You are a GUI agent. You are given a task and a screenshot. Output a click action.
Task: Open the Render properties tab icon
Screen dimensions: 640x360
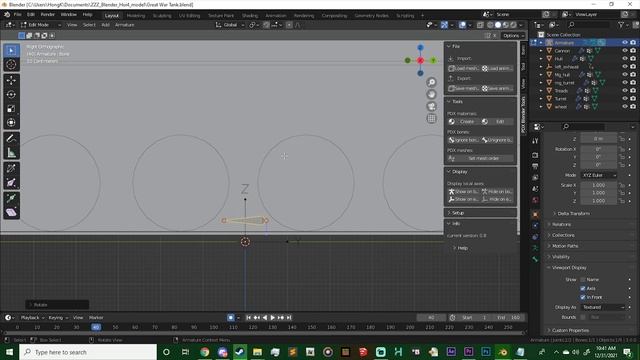pos(535,155)
